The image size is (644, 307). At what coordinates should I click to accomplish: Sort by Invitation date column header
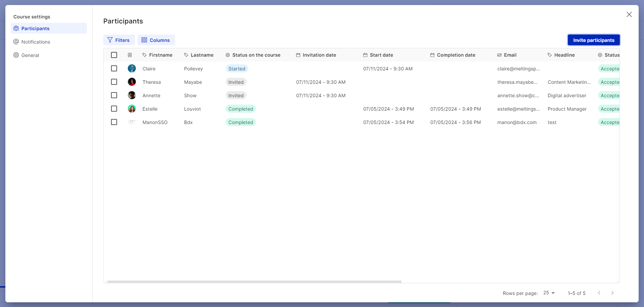coord(319,55)
